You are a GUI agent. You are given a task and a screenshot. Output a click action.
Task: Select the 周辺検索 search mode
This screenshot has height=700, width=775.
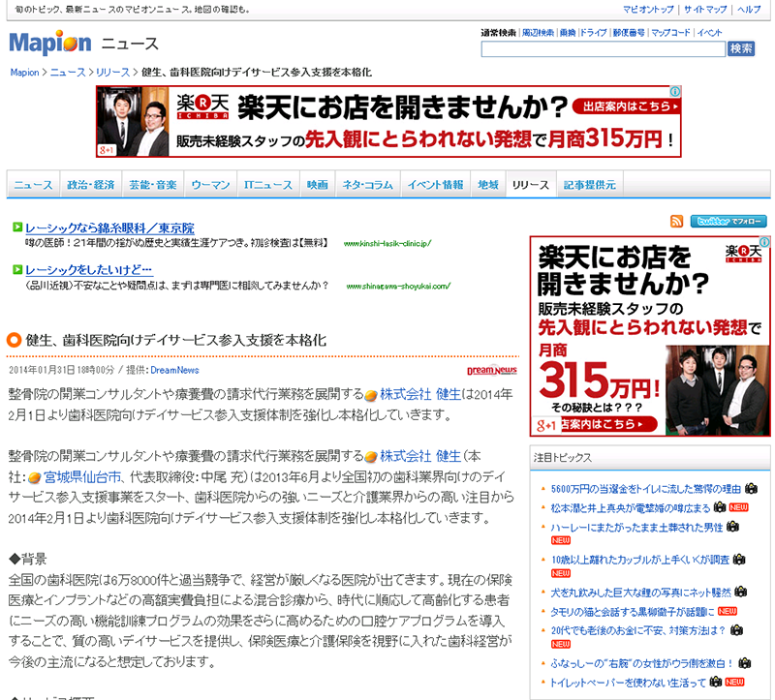[x=539, y=33]
